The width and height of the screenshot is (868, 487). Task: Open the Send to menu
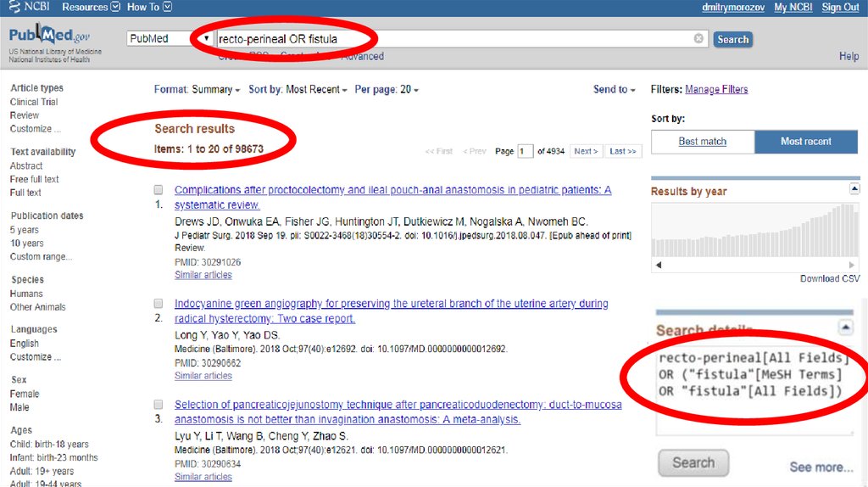coord(615,89)
